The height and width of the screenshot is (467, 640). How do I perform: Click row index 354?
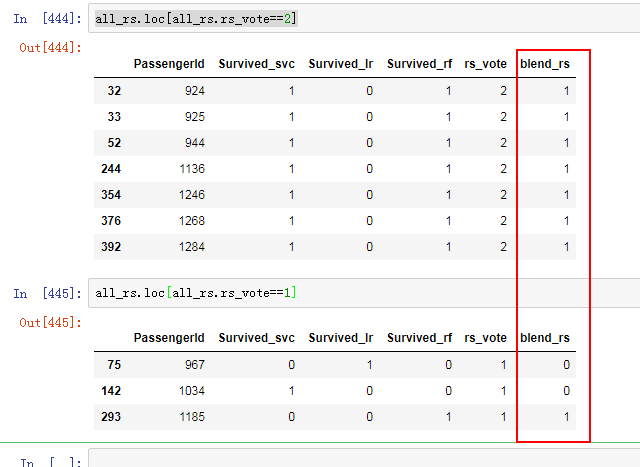(111, 195)
